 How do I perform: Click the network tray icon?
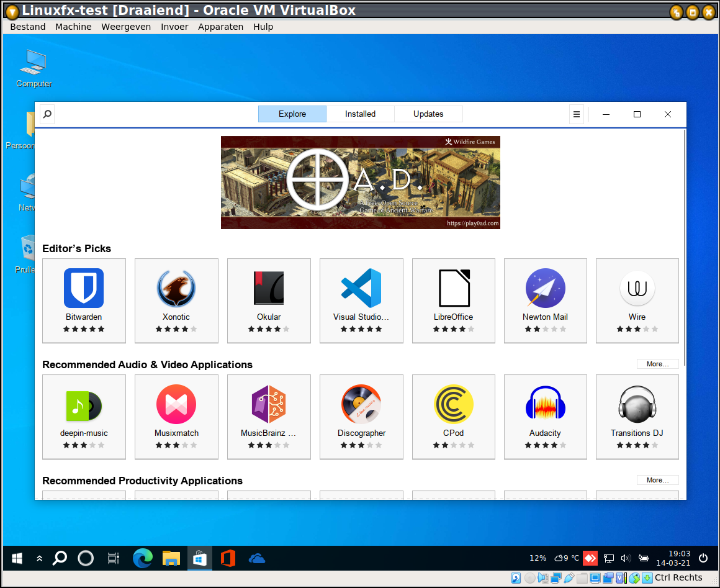[x=609, y=558]
